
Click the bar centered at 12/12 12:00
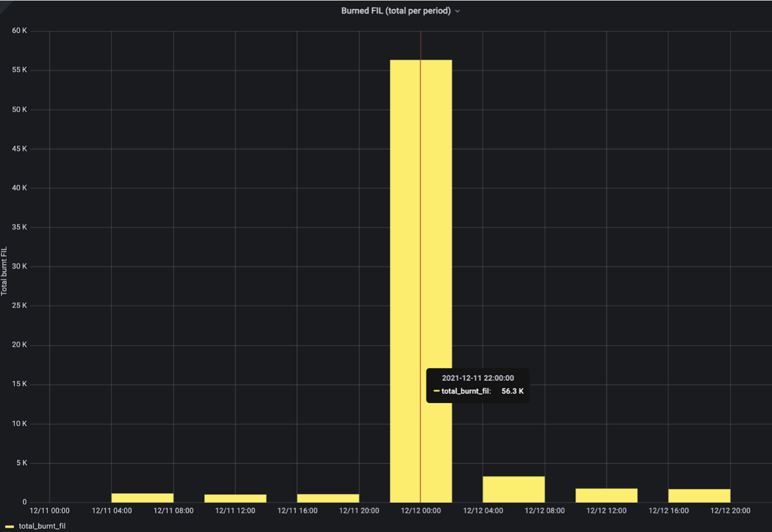(x=607, y=495)
